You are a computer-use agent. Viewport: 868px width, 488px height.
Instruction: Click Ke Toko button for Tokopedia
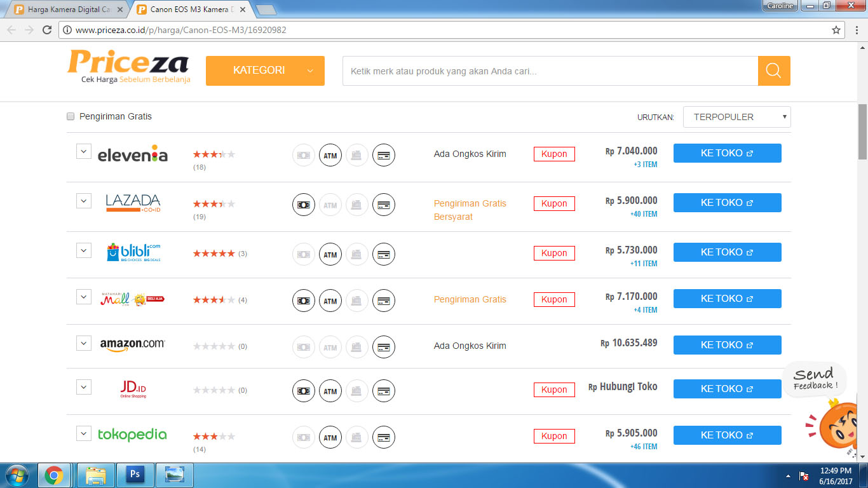coord(727,435)
